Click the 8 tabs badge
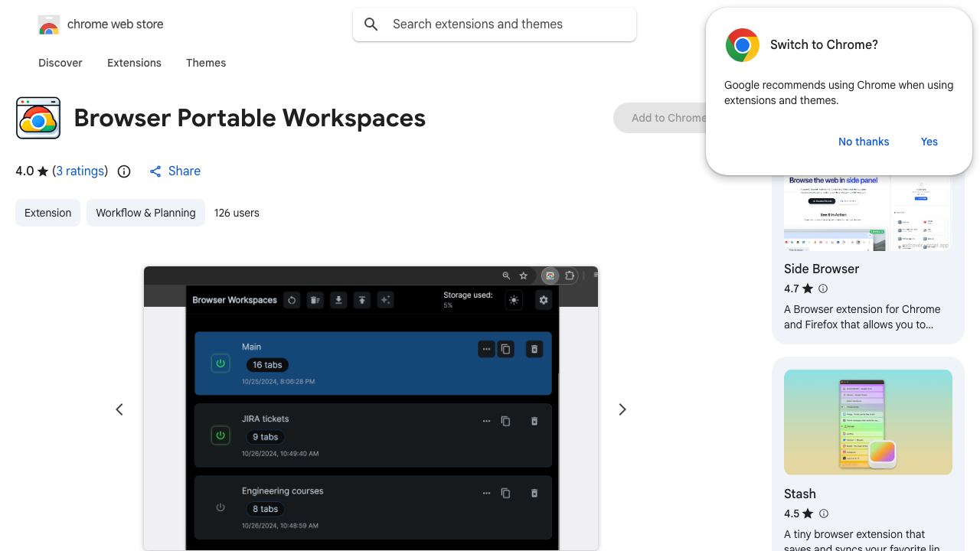Screen dimensions: 980x551 click(x=265, y=509)
